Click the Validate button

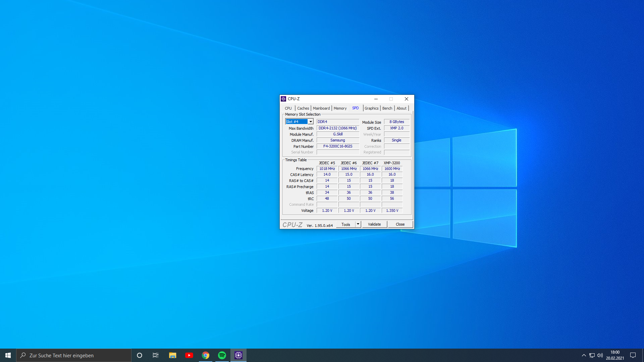tap(374, 224)
